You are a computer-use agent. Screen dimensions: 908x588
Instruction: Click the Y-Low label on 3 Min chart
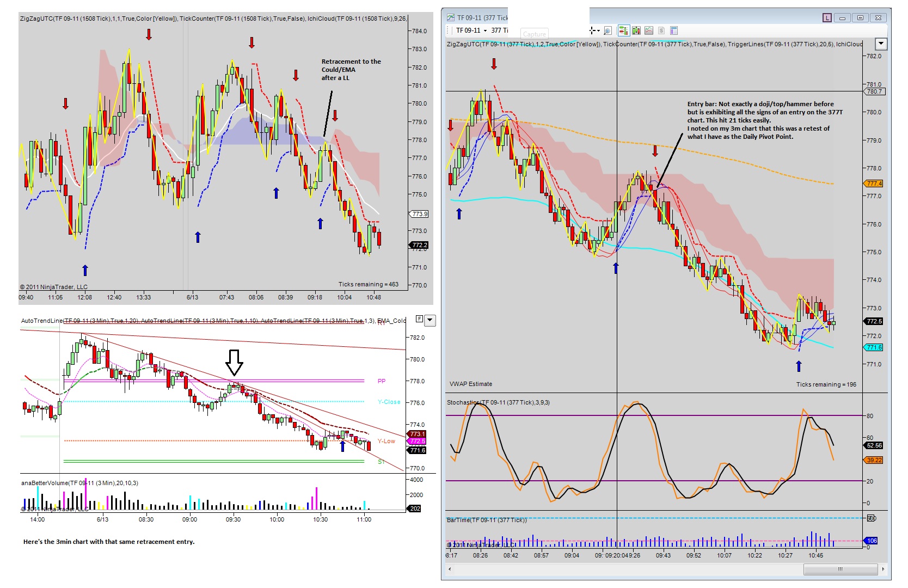(386, 441)
